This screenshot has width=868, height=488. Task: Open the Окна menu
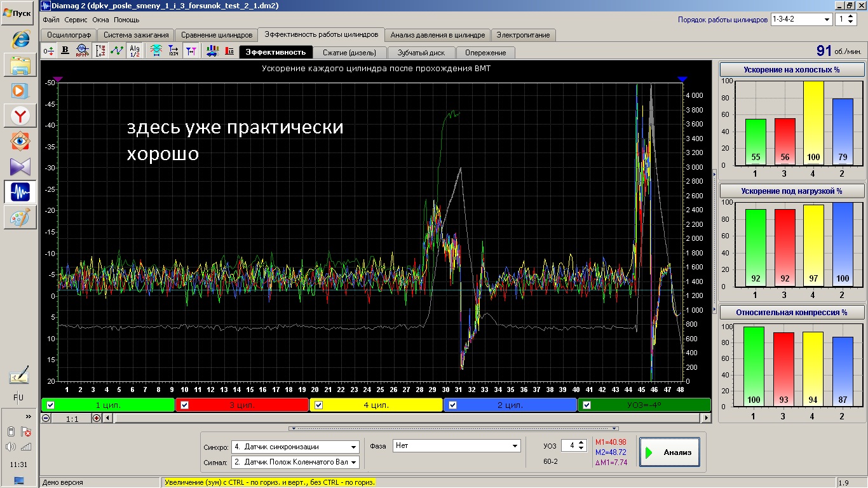(x=100, y=20)
